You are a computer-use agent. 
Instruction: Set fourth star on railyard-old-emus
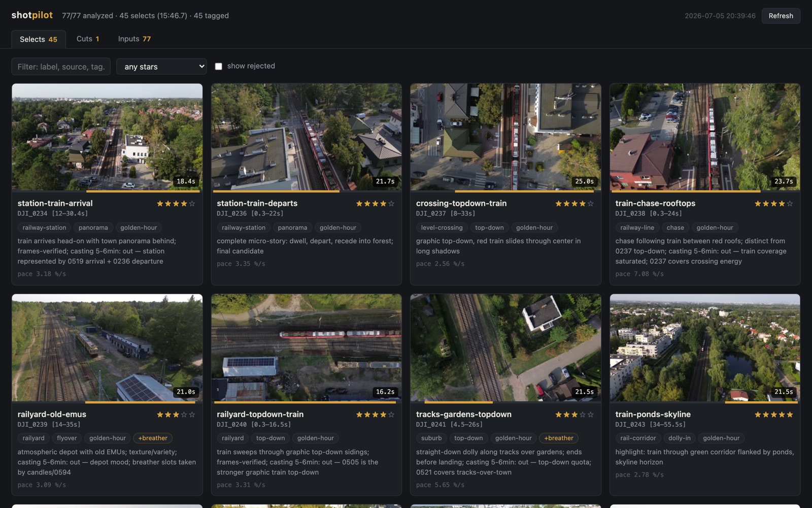pos(184,415)
